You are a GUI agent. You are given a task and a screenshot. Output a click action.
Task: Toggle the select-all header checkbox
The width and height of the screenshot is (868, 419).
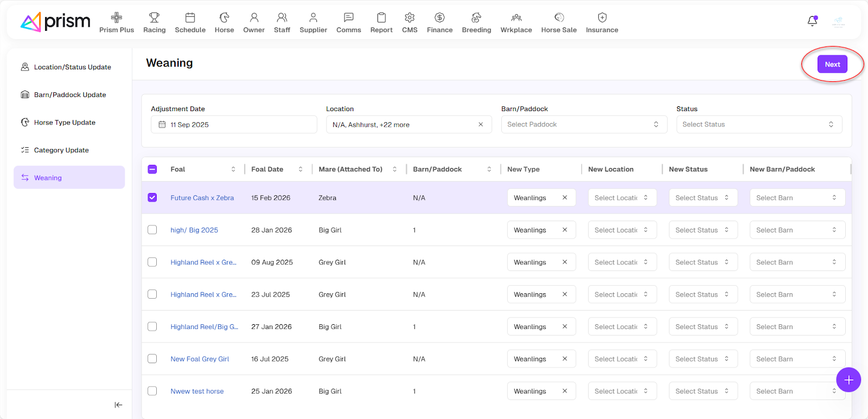click(x=152, y=169)
